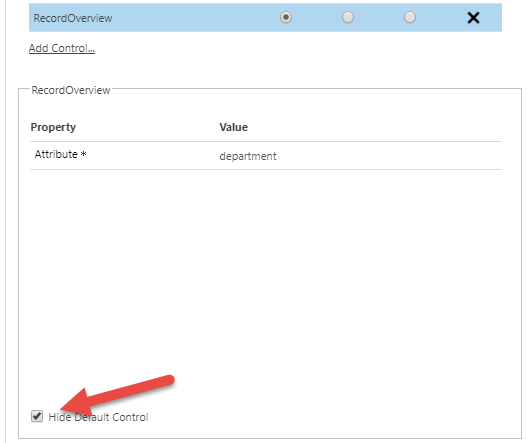Image resolution: width=527 pixels, height=443 pixels.
Task: Click the Hide Default Control label text
Action: (98, 417)
